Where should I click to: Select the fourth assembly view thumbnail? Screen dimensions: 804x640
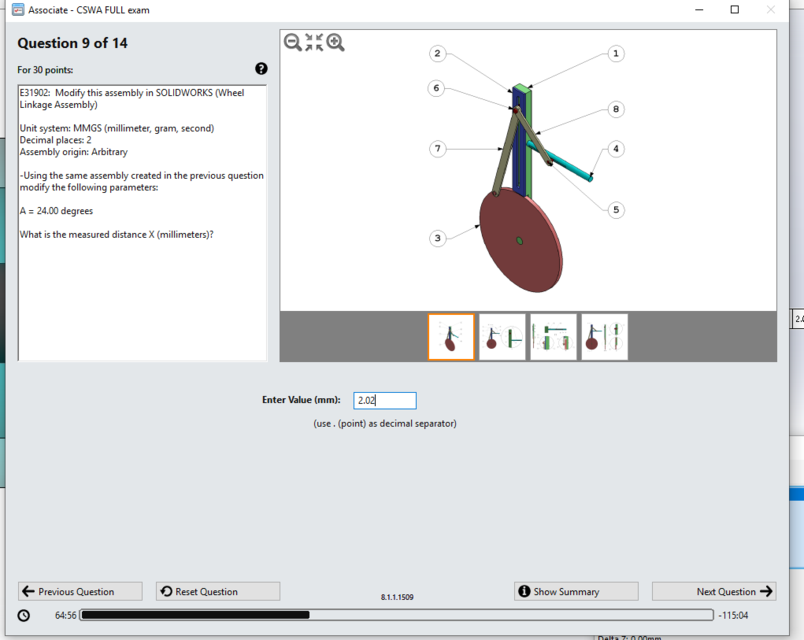pos(604,337)
